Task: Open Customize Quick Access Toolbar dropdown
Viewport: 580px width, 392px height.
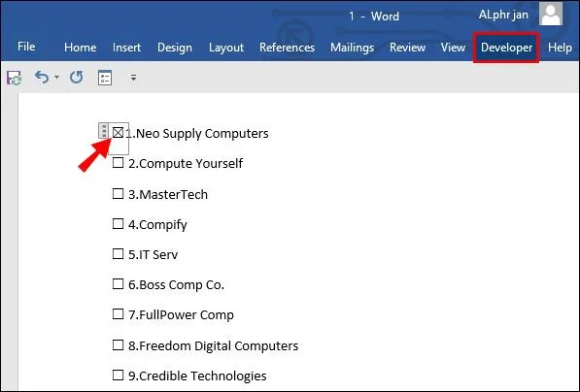Action: 133,78
